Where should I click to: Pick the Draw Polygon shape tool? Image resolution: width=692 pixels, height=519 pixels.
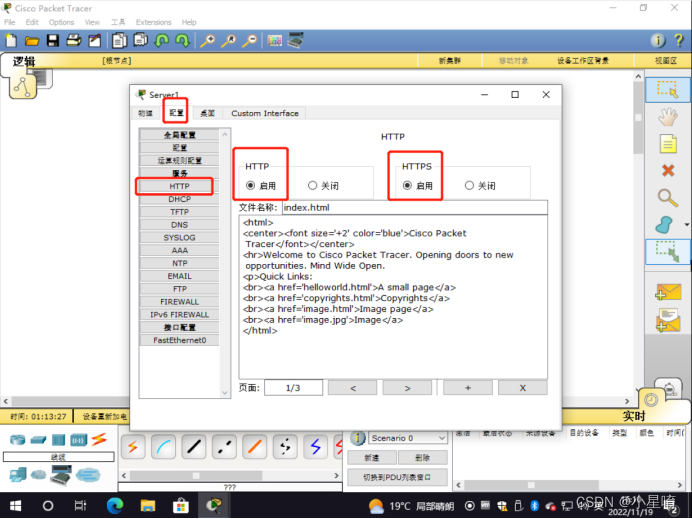[x=665, y=225]
